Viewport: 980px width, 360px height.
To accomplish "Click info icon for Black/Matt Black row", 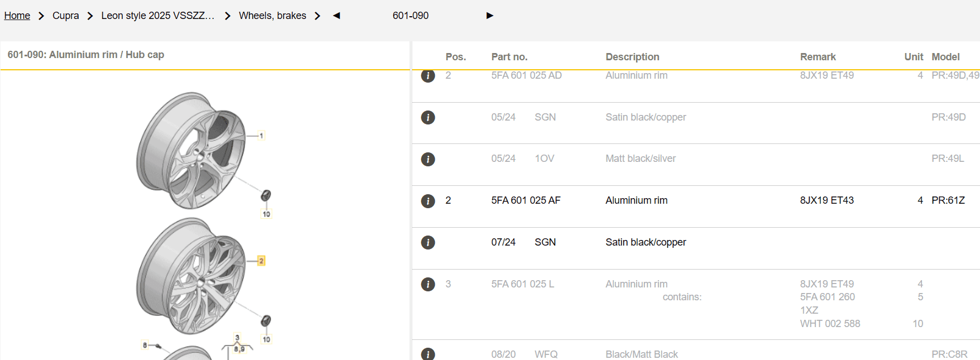I will tap(428, 354).
